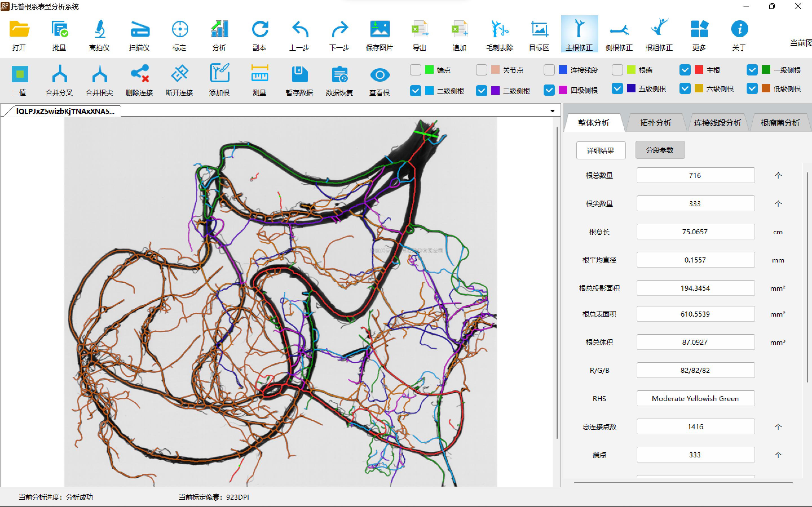Open the 根瘤菌分析 tab
Screen dimensions: 812x507
(780, 123)
